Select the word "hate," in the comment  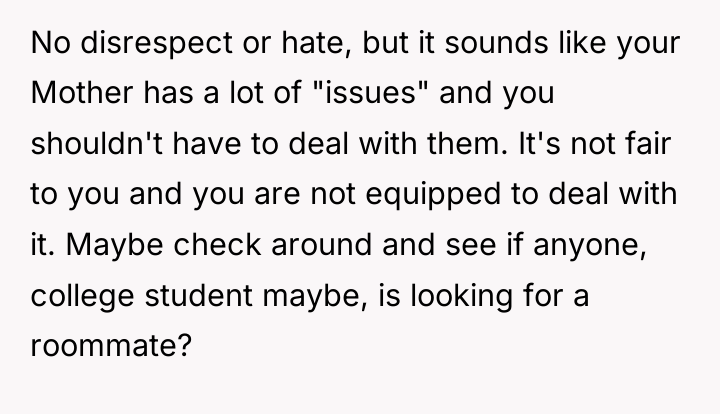[x=316, y=43]
